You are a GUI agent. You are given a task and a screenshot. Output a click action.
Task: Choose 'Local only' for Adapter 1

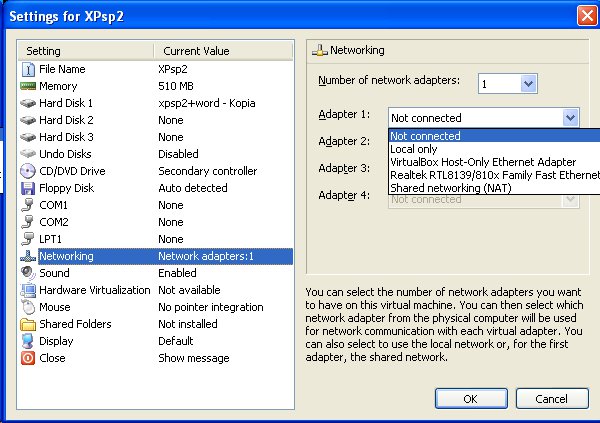(x=494, y=149)
